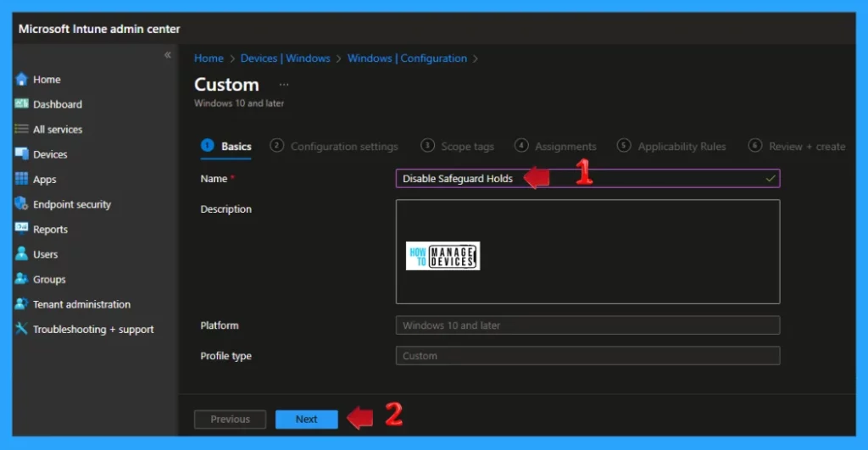This screenshot has height=450, width=868.
Task: Click the Apps grid icon
Action: (x=21, y=179)
